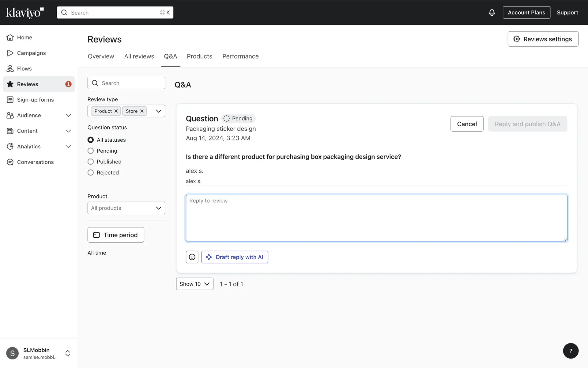Click the notification bell icon
The width and height of the screenshot is (588, 368).
pos(492,13)
